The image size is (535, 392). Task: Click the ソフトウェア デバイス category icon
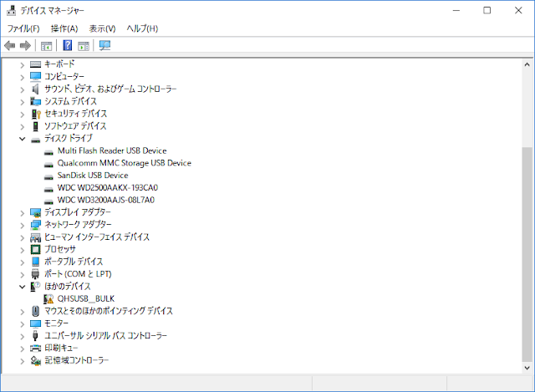pyautogui.click(x=35, y=126)
